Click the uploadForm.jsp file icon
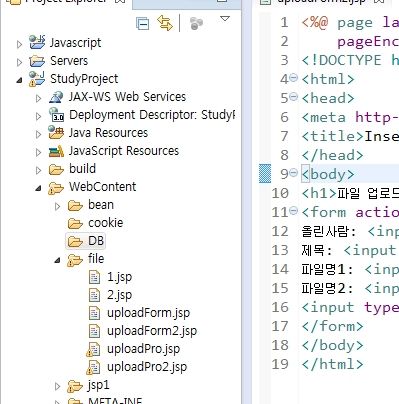This screenshot has width=399, height=404. pyautogui.click(x=94, y=313)
